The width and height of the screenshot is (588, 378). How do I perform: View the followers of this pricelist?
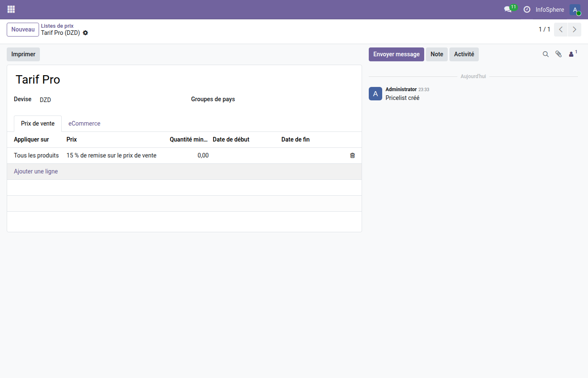click(x=571, y=54)
